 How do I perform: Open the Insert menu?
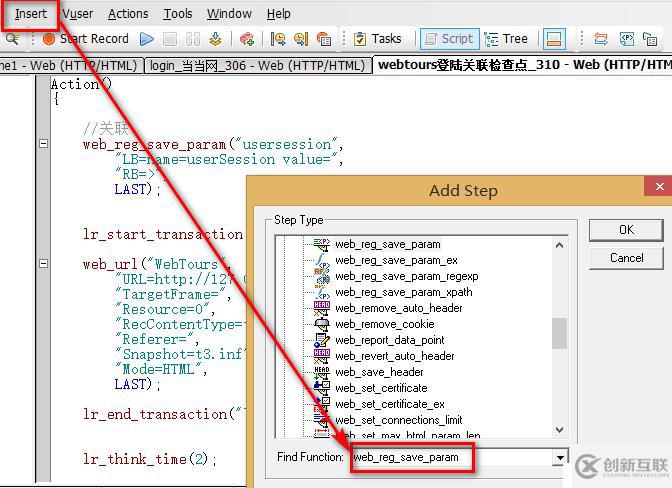click(30, 13)
